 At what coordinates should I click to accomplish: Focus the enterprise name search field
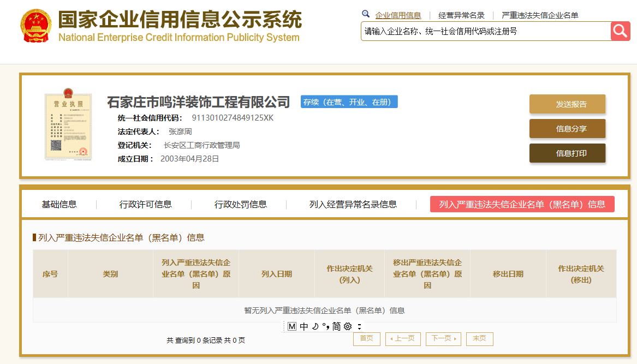(486, 31)
